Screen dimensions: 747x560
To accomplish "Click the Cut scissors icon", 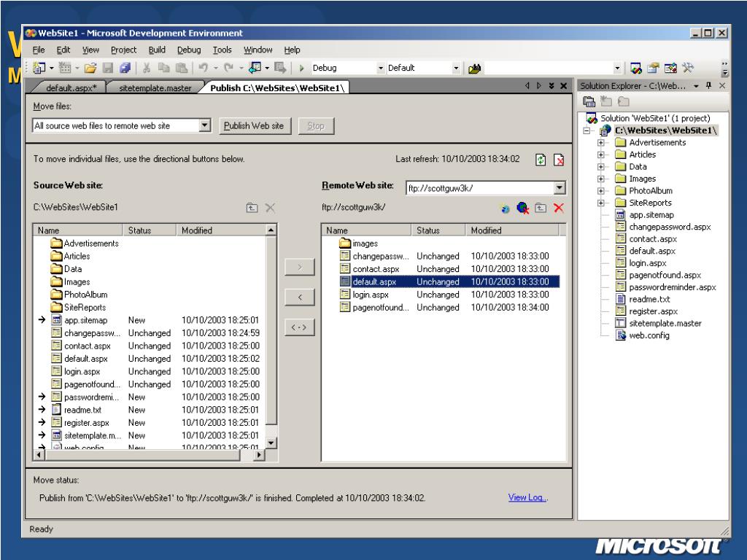I will [x=146, y=68].
